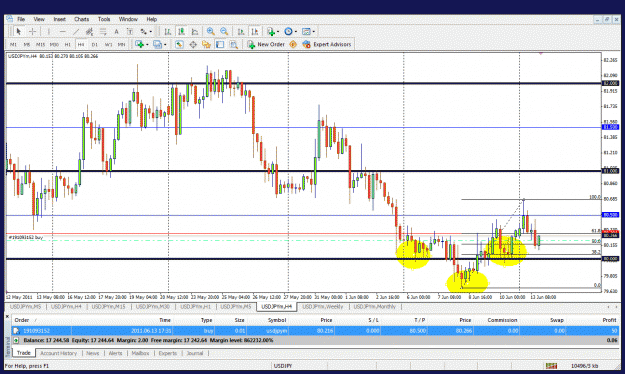Switch timeframe to M1

click(13, 45)
